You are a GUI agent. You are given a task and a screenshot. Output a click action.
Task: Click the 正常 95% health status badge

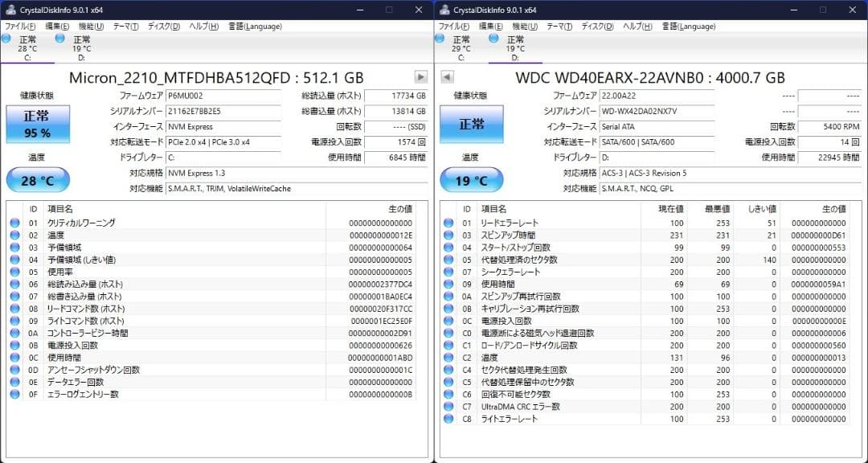[x=38, y=125]
